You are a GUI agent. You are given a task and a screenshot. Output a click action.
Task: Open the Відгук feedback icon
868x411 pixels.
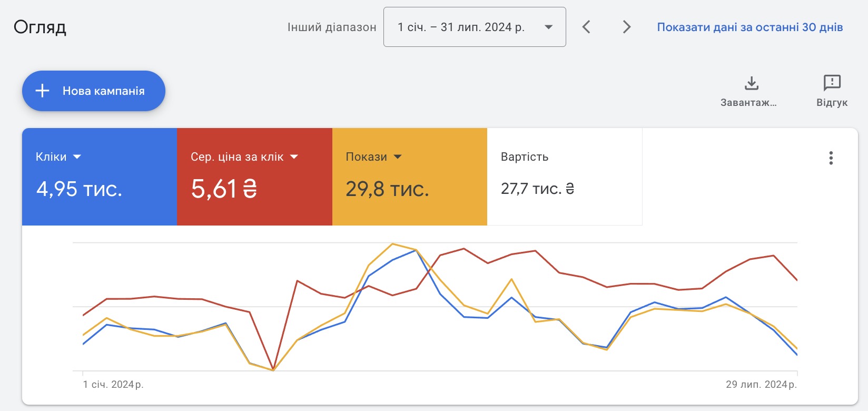(832, 83)
